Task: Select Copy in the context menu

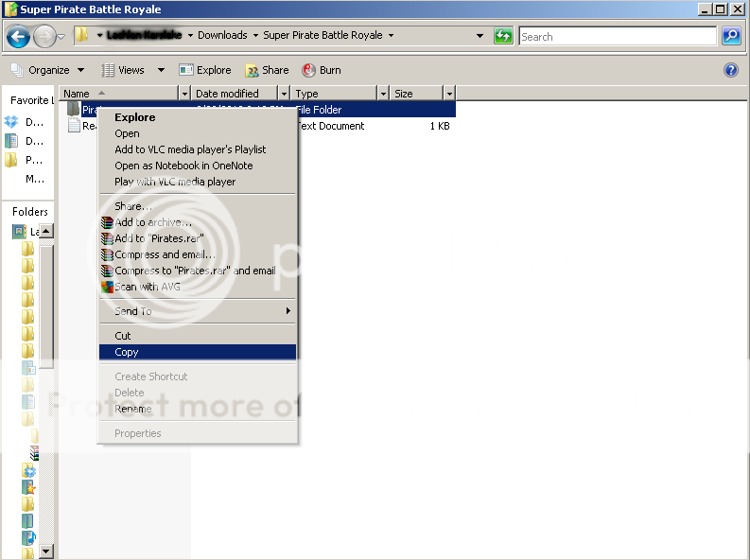Action: [127, 352]
